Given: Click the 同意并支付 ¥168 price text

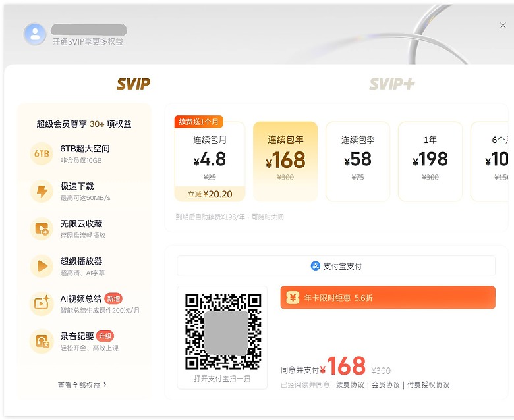Looking at the screenshot, I should [x=323, y=367].
